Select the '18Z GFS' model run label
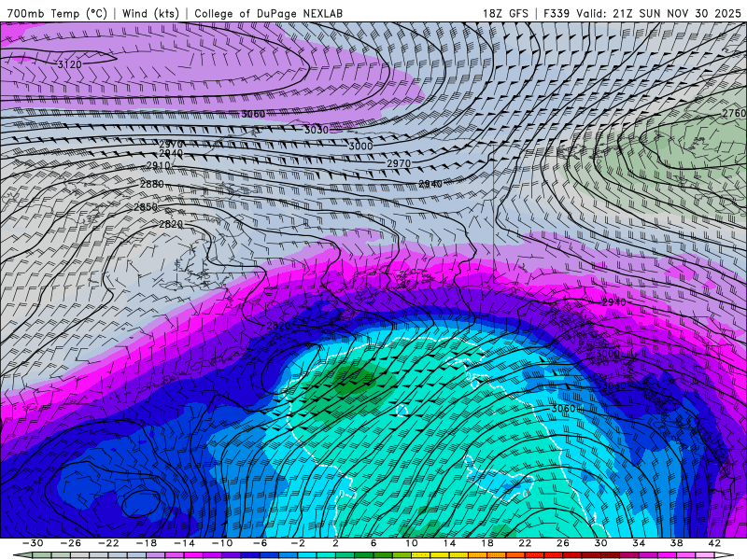 coord(505,13)
